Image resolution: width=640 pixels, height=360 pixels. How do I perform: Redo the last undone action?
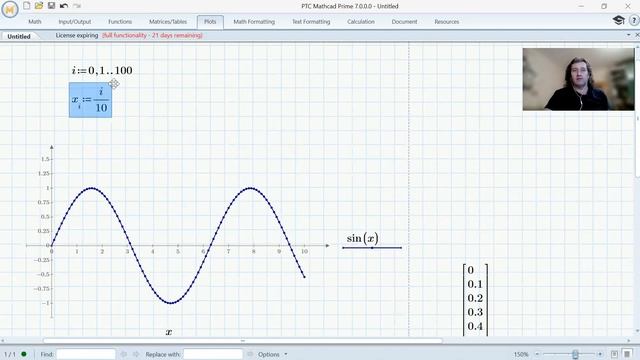77,6
